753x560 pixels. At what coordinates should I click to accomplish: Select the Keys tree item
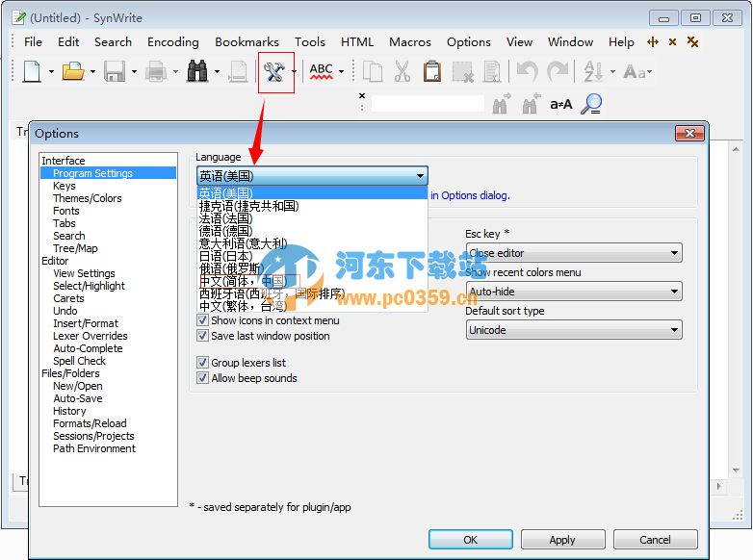point(65,186)
